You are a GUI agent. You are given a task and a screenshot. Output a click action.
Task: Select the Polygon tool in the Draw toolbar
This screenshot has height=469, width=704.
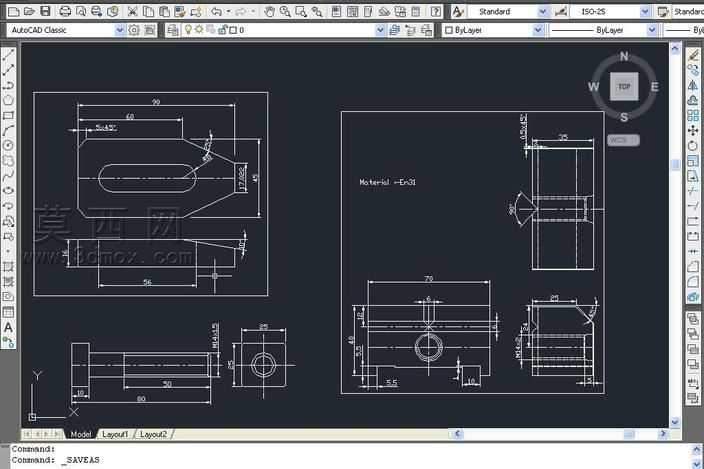[8, 100]
